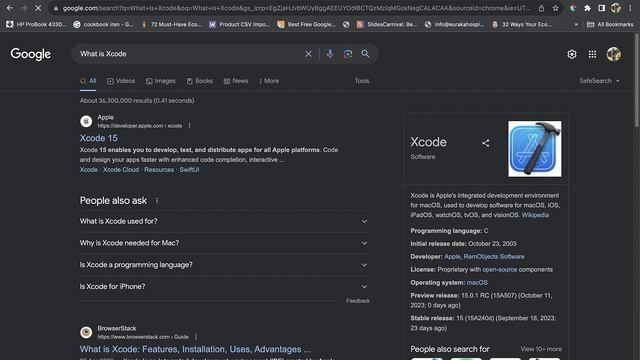Open All Bookmarks folder
Viewport: 640px width, 360px height.
(x=610, y=24)
